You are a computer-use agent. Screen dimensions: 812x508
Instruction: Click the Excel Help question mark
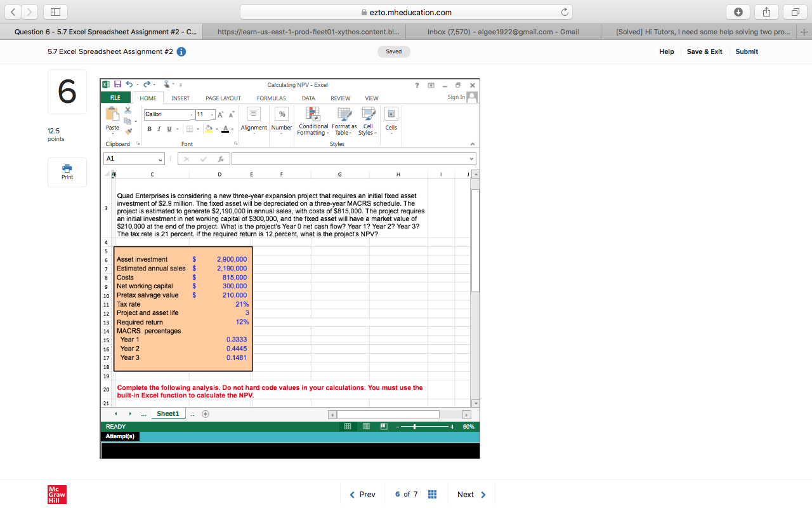tap(417, 84)
